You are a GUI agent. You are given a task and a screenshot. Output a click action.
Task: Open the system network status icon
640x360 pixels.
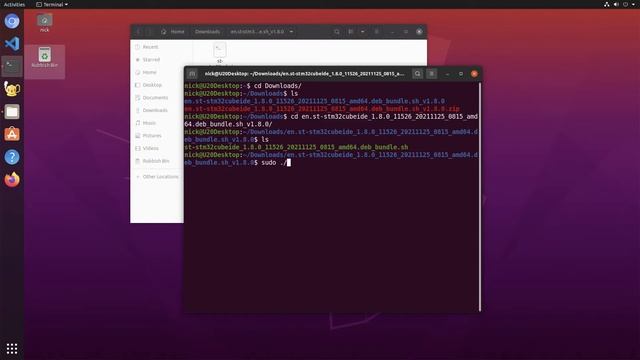(607, 4)
